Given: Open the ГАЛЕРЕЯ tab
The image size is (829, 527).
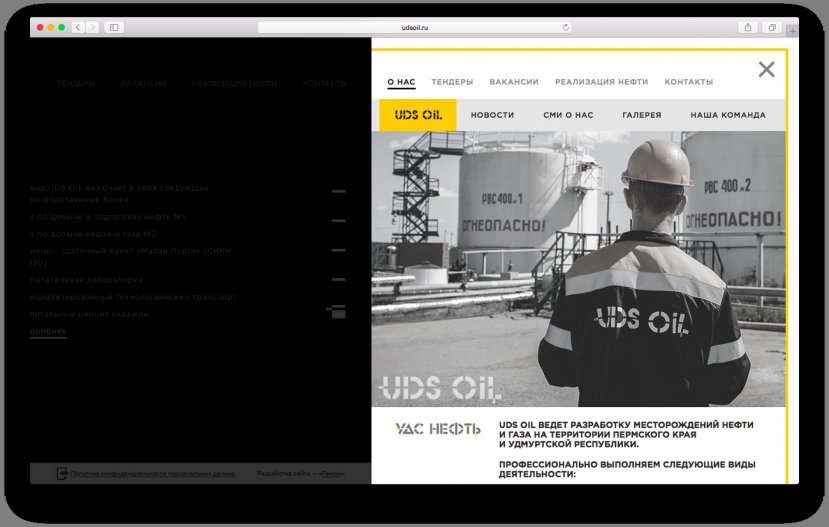Looking at the screenshot, I should coord(642,115).
